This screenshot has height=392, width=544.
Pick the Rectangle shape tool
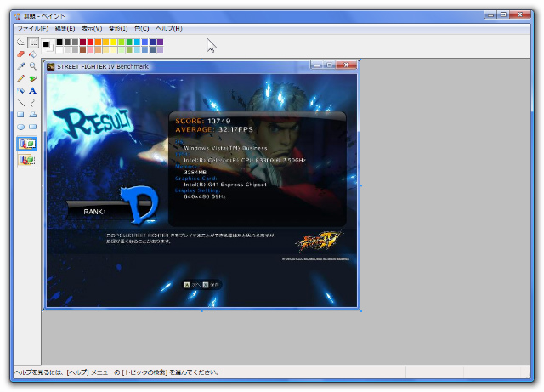[20, 115]
